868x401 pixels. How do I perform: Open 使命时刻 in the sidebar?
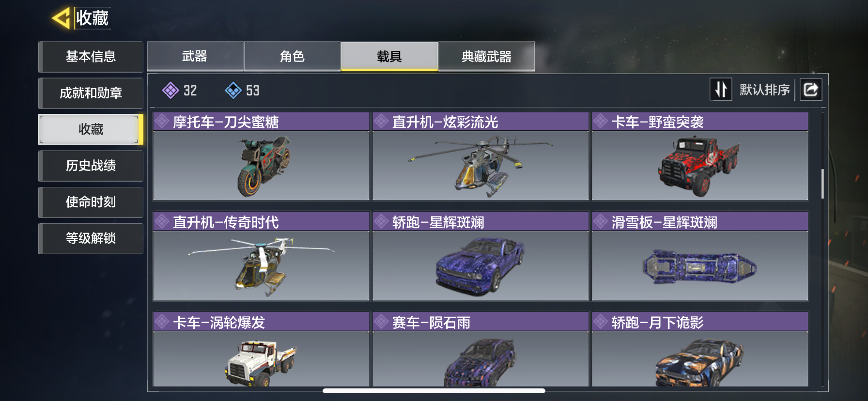pos(91,202)
